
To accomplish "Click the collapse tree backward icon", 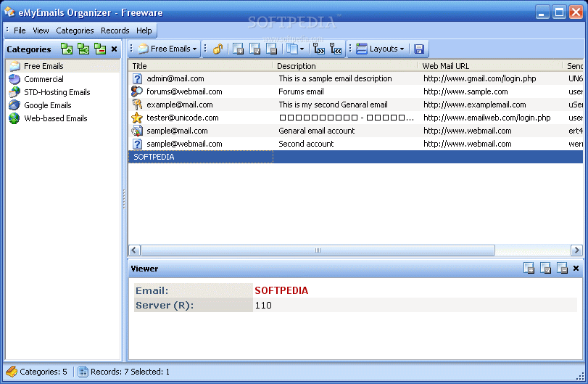I will (336, 49).
